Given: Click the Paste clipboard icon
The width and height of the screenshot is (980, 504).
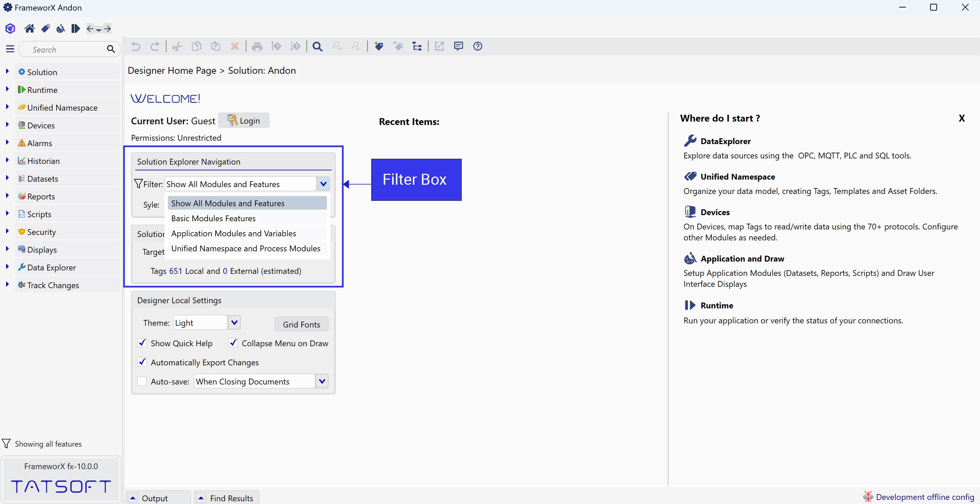Looking at the screenshot, I should pyautogui.click(x=216, y=46).
